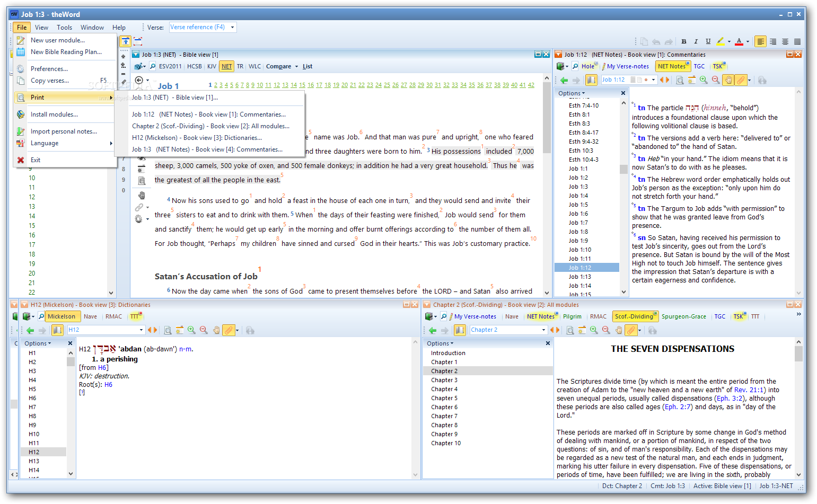Viewport: 817px width, 504px height.
Task: Click zoom out icon in All modules view
Action: point(606,330)
